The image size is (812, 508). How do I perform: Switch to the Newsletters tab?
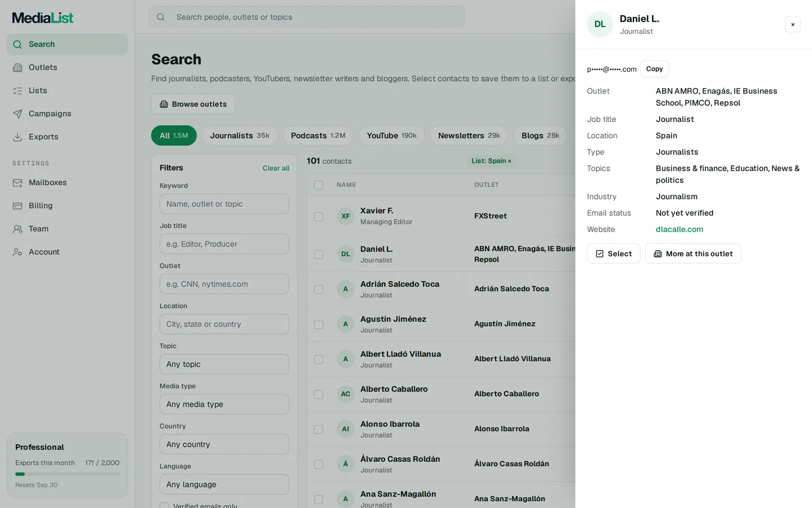pyautogui.click(x=469, y=135)
